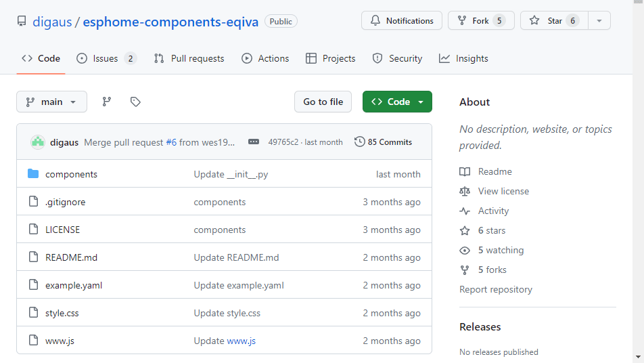Open the Merge pull request commit message
644x363 pixels.
click(x=124, y=142)
